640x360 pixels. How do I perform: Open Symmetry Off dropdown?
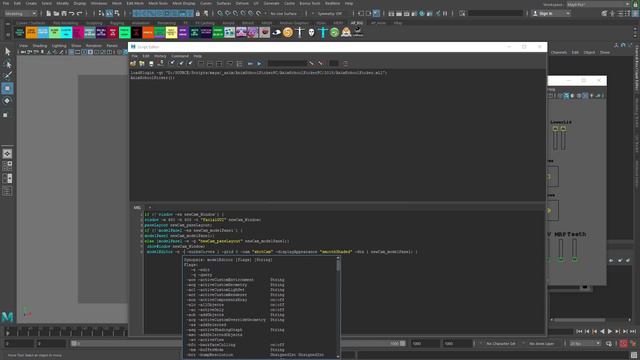coord(331,13)
